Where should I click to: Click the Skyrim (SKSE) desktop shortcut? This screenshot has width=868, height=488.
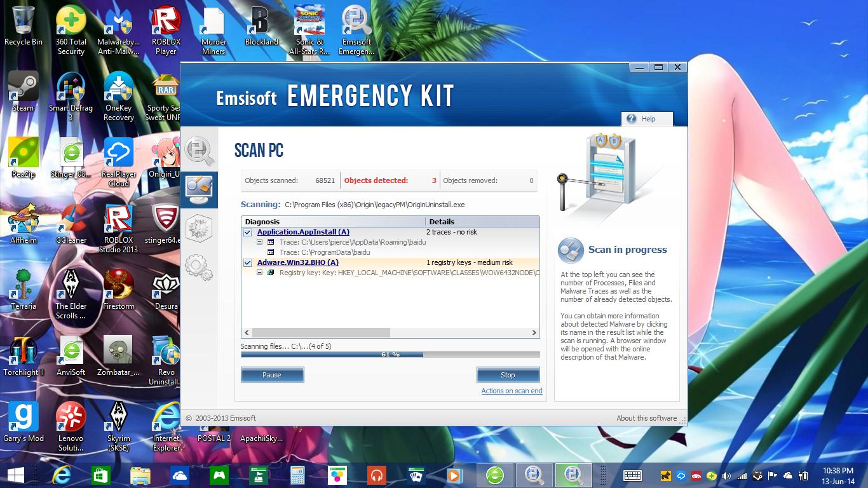[119, 426]
